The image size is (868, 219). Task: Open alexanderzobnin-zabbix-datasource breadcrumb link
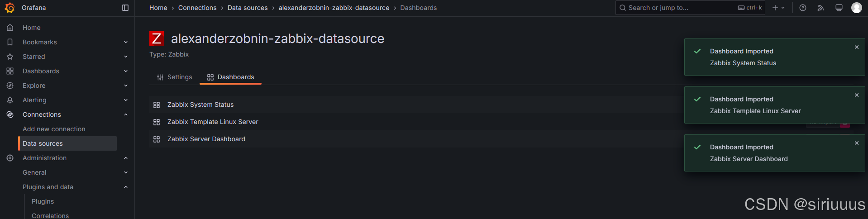334,8
